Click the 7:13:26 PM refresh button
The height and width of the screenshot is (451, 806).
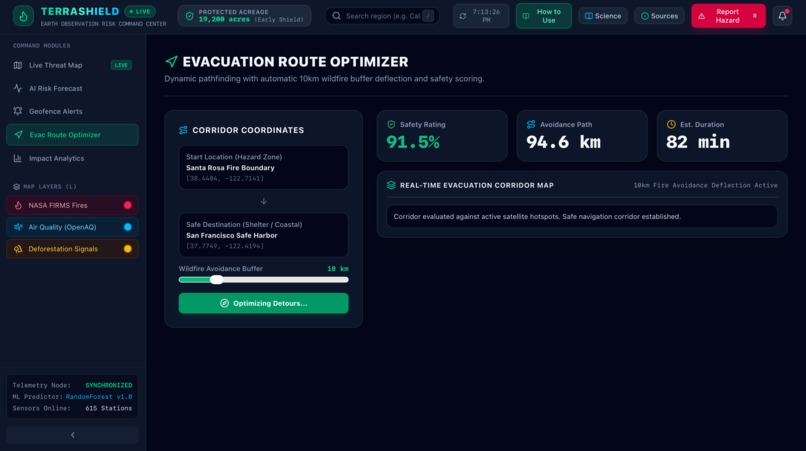[x=481, y=16]
